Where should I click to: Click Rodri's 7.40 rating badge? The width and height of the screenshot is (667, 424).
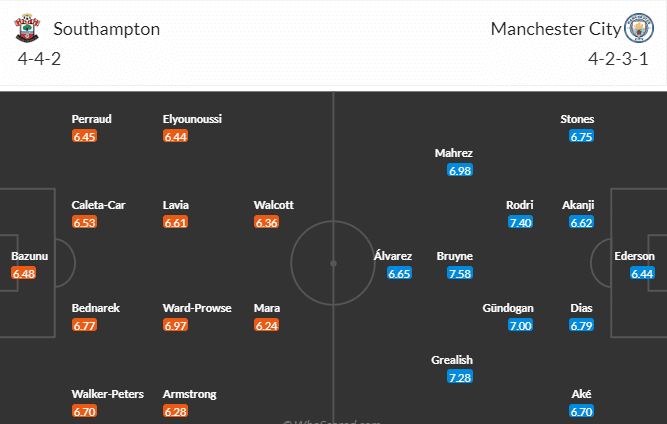tap(520, 222)
